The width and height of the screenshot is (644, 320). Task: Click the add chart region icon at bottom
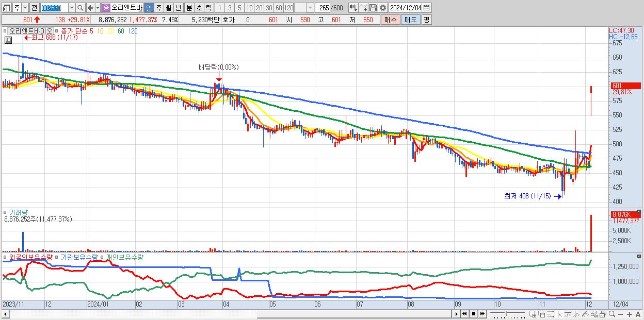pyautogui.click(x=533, y=314)
